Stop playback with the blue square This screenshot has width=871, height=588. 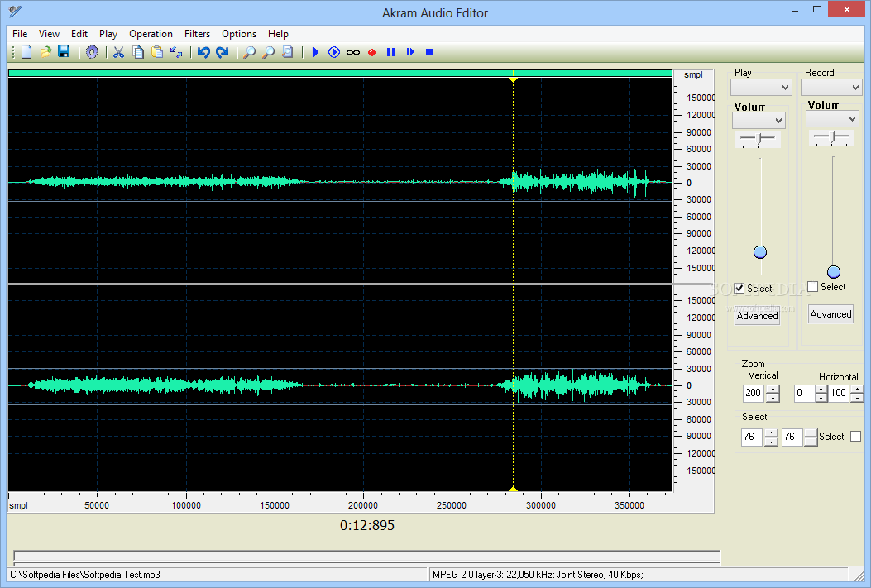click(x=428, y=52)
